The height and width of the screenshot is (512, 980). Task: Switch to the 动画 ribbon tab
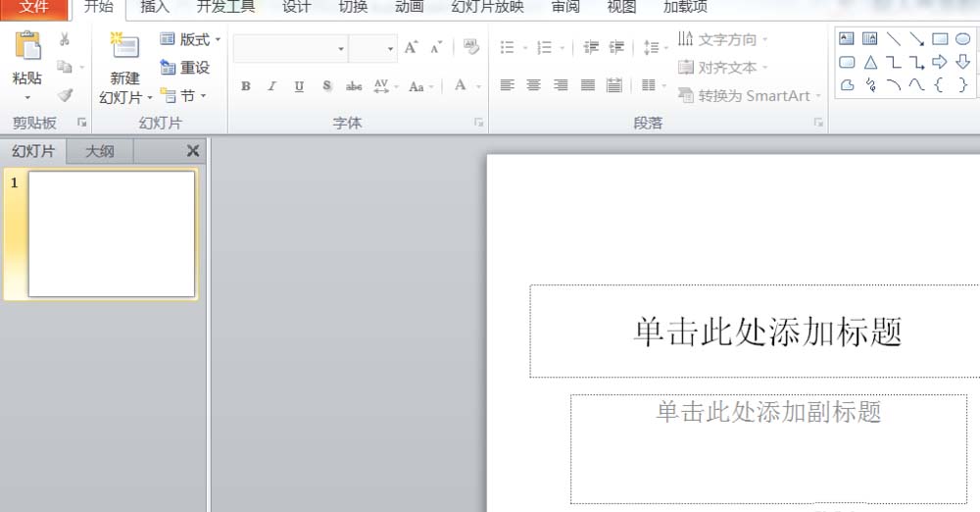coord(410,7)
